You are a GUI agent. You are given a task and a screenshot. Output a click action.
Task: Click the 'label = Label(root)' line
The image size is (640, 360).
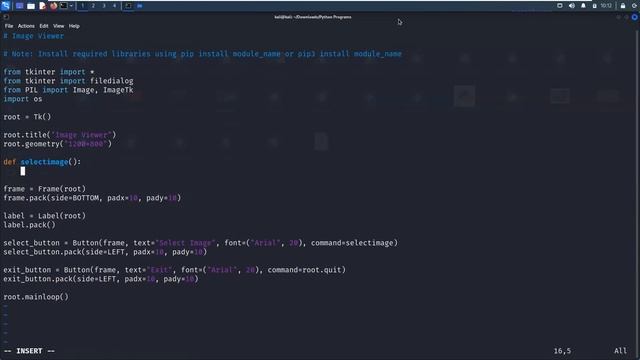point(44,216)
